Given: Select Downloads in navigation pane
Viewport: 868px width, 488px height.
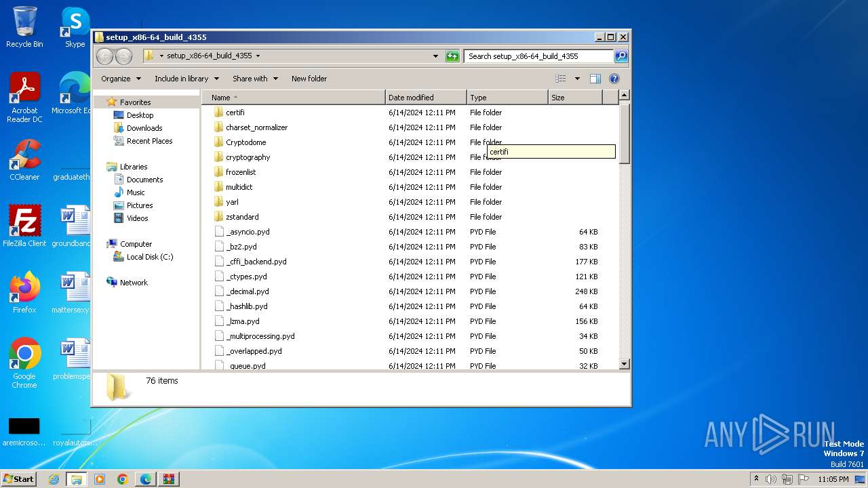Looking at the screenshot, I should (x=144, y=128).
